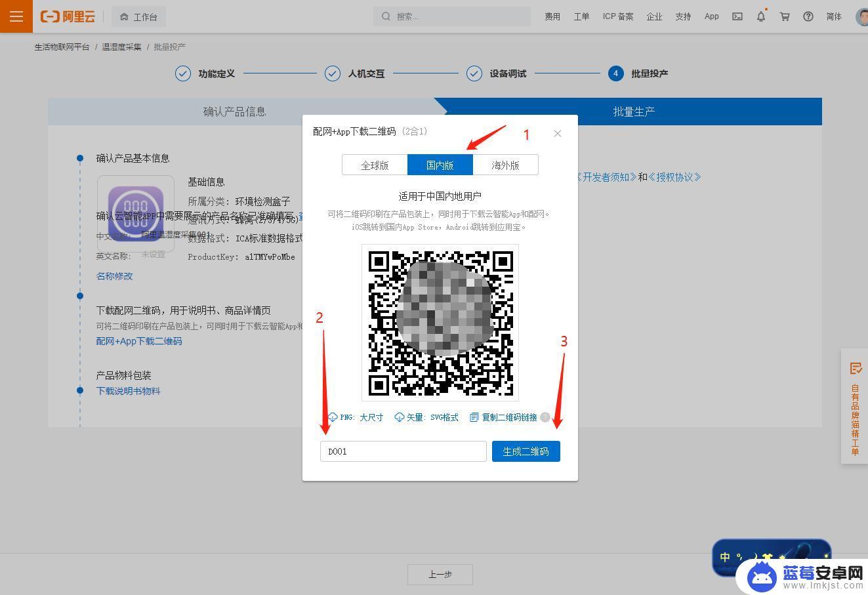The width and height of the screenshot is (868, 595).
Task: Click the help icon beside 复制二维码链接
Action: click(x=545, y=417)
